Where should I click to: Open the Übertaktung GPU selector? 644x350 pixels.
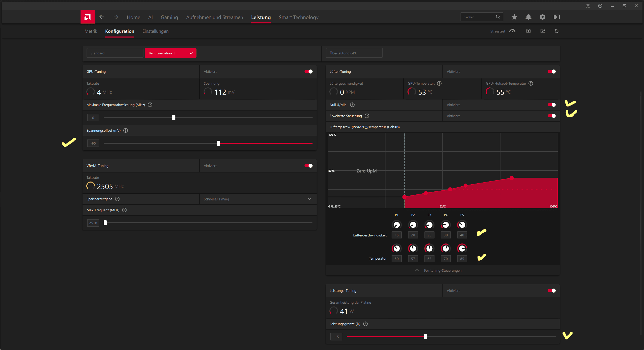pos(354,53)
